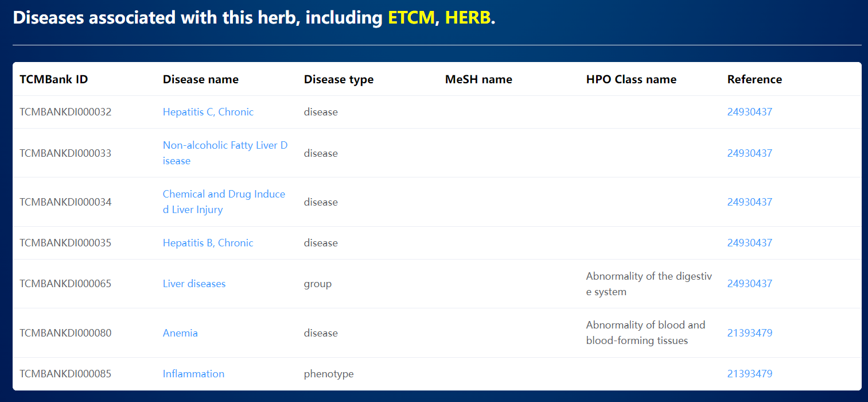Viewport: 868px width, 402px height.
Task: Click the Disease name column header
Action: click(201, 79)
